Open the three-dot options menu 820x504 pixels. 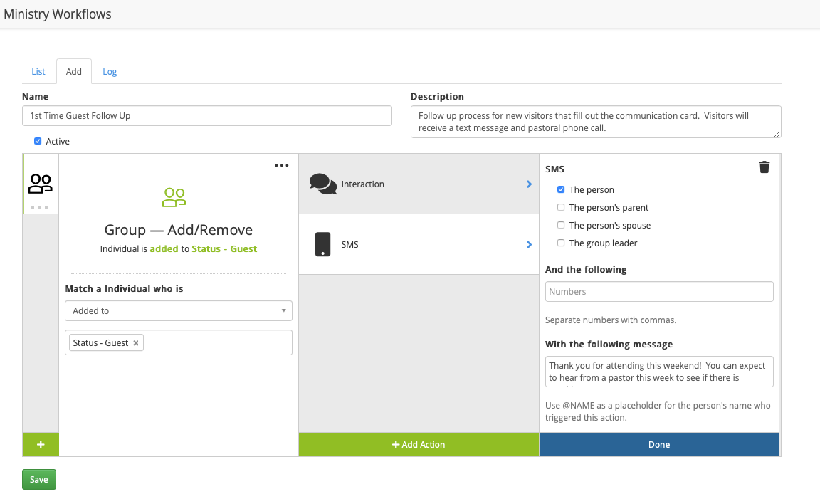point(282,166)
